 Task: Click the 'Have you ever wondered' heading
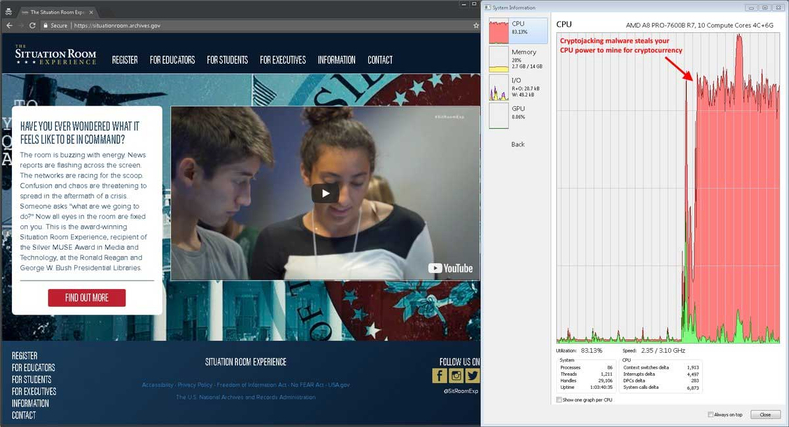coord(80,133)
